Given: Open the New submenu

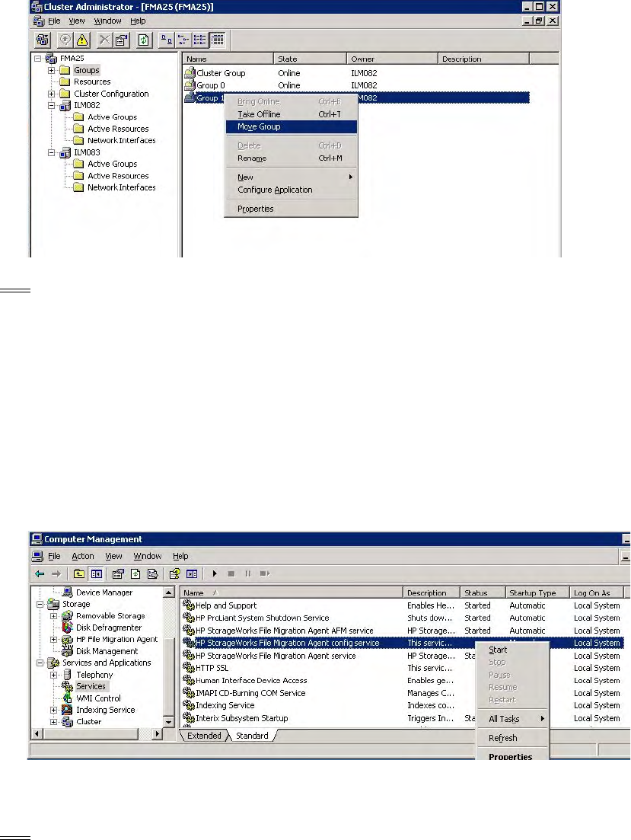Looking at the screenshot, I should point(291,177).
